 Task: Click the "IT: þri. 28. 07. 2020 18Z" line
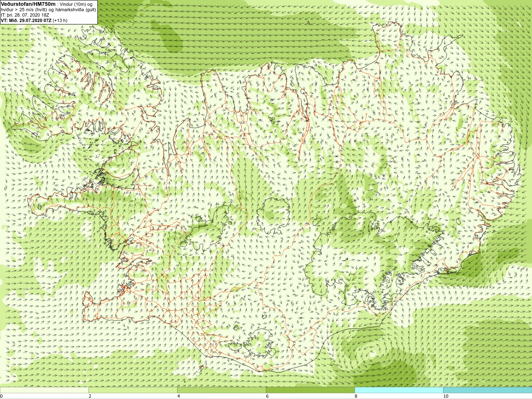[25, 15]
